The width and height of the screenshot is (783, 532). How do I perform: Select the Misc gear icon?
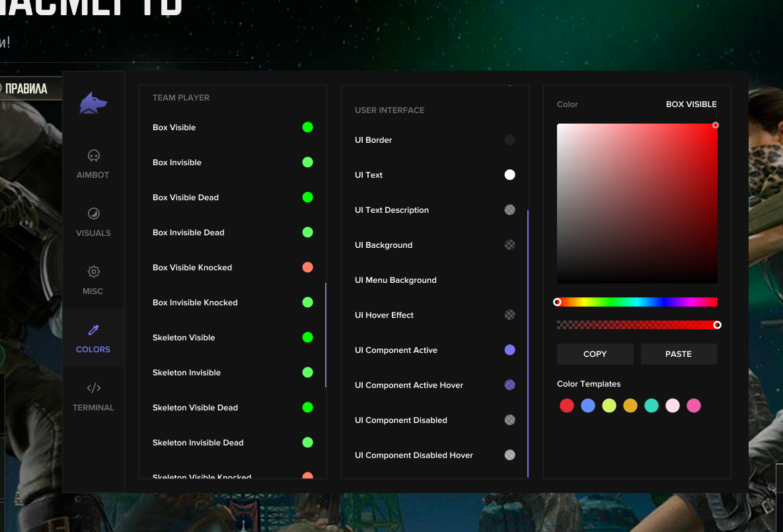coord(93,272)
